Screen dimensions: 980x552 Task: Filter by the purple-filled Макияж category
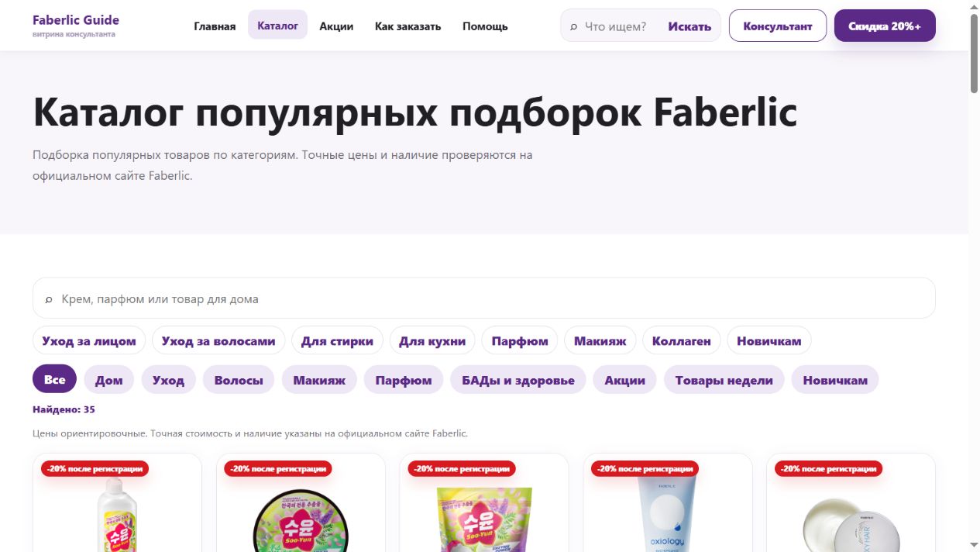(319, 380)
